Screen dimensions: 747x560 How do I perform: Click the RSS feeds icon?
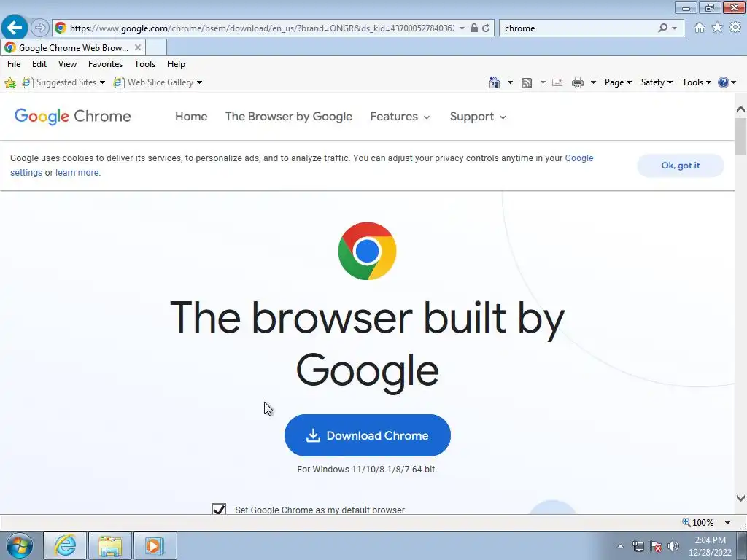pos(527,83)
